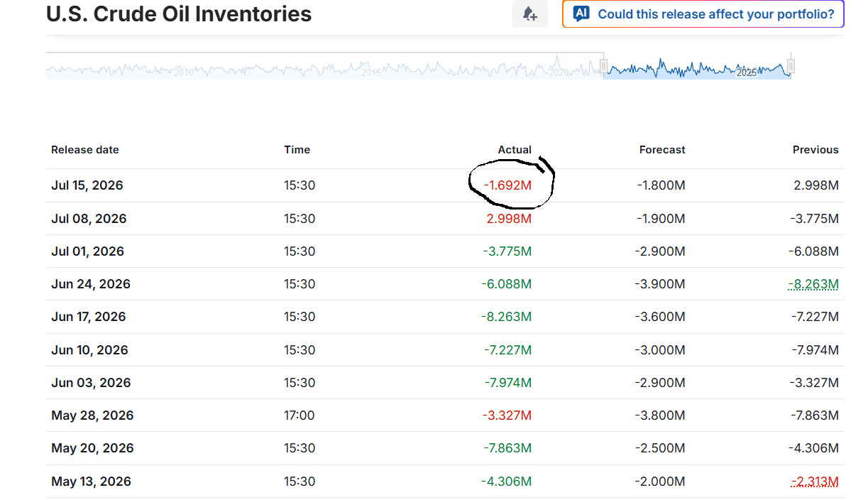Click the actual value -7.863M for May 20

[x=506, y=448]
